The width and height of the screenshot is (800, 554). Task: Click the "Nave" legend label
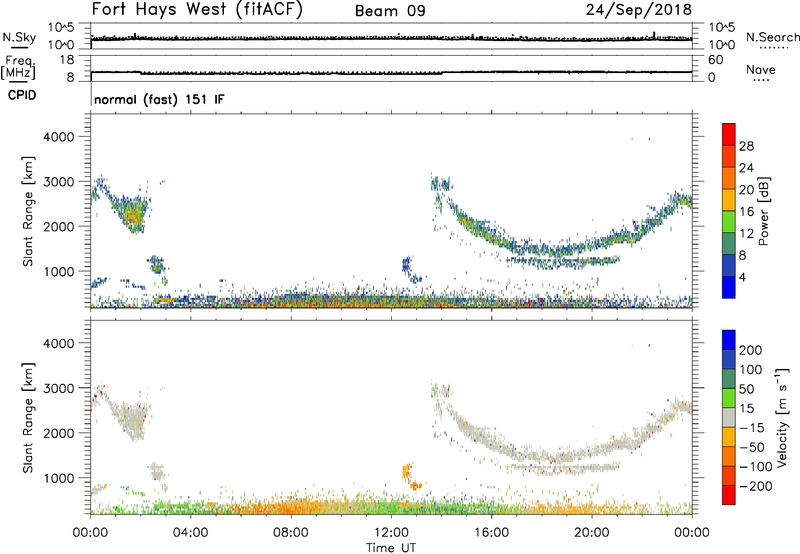tap(761, 70)
